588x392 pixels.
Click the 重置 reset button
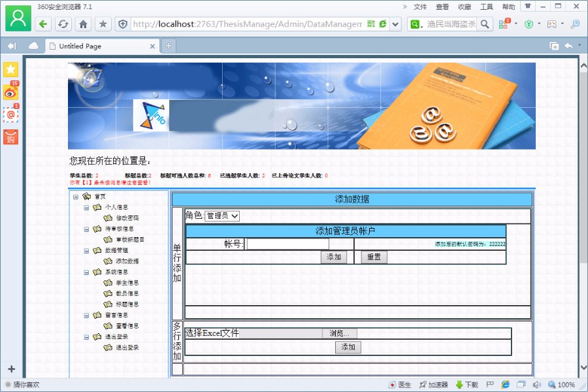(374, 257)
